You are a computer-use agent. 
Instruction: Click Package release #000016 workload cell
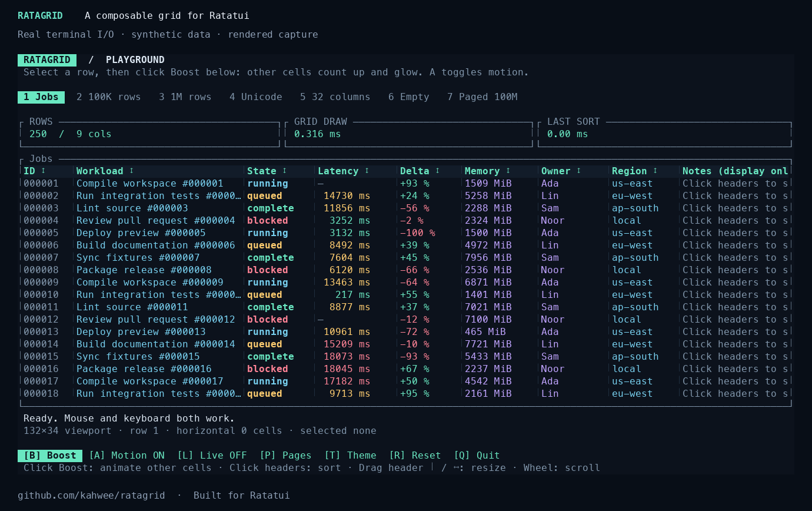point(144,369)
